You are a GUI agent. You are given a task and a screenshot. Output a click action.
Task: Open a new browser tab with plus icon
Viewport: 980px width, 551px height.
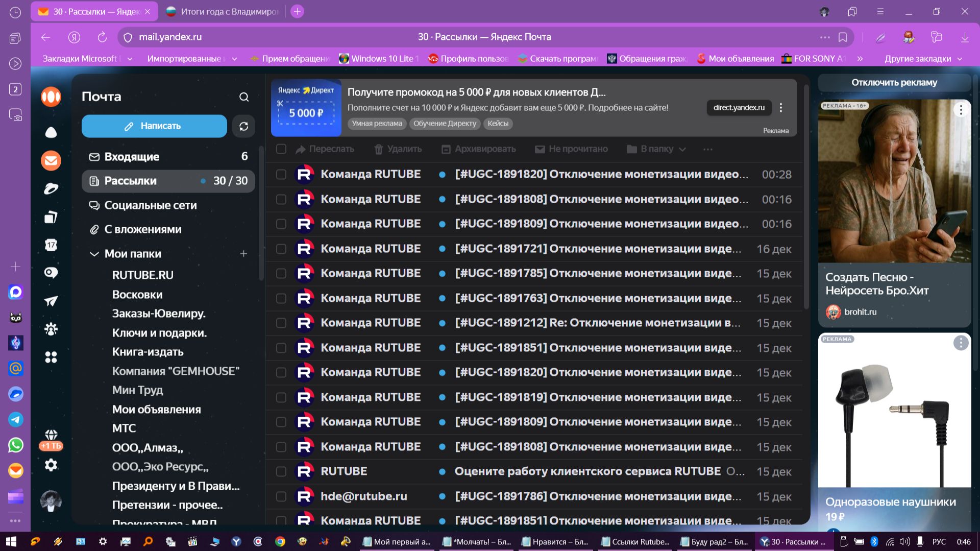tap(297, 11)
